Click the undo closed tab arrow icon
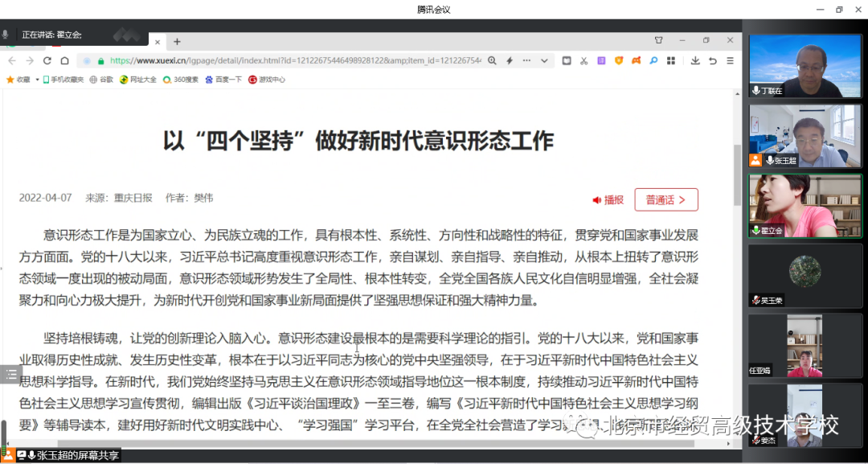 click(712, 61)
